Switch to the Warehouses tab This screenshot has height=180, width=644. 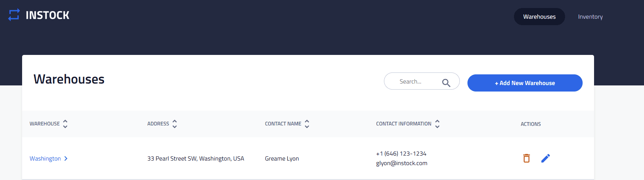coord(539,17)
